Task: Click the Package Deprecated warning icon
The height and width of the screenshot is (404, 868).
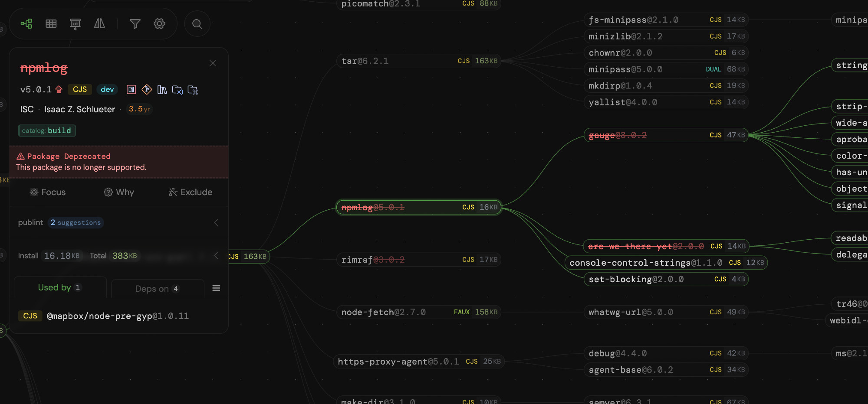Action: pyautogui.click(x=20, y=156)
